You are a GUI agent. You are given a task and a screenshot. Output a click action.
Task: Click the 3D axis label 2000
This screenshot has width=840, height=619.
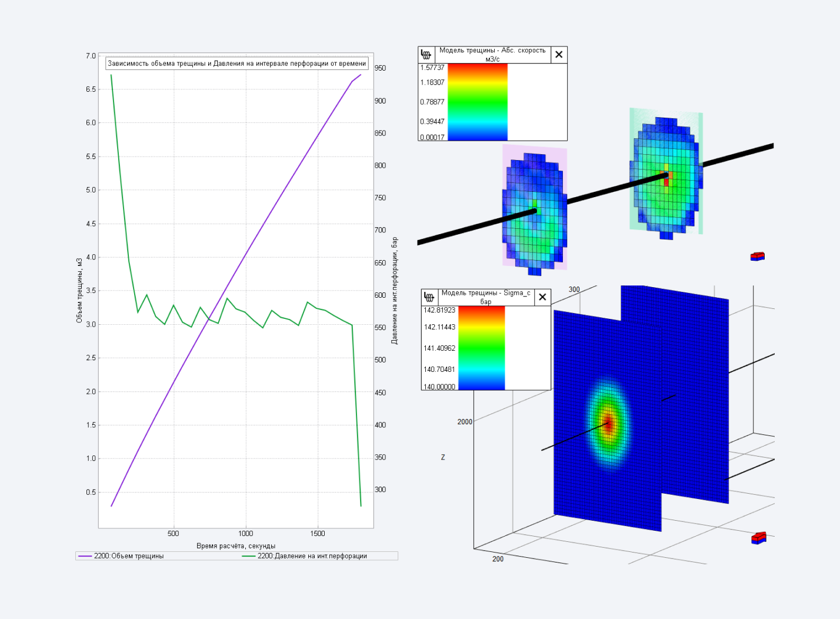pyautogui.click(x=465, y=422)
